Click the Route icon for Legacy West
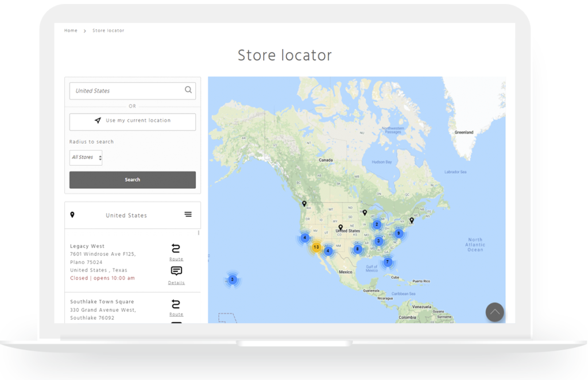The width and height of the screenshot is (588, 380). 176,249
